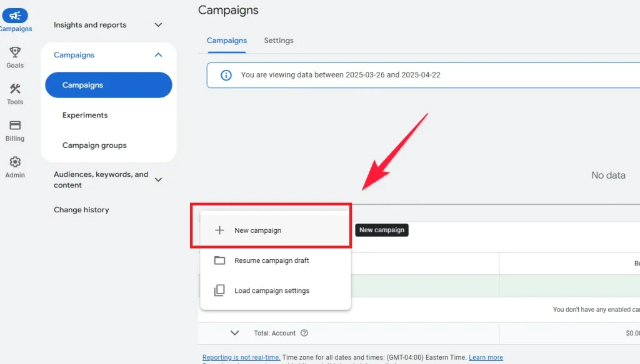Choose Resume campaign draft from the menu
Screen dimensions: 640x364
271,260
